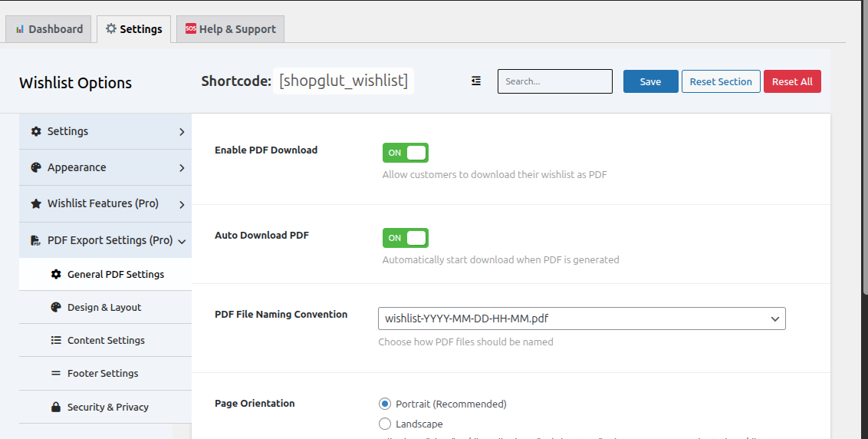868x439 pixels.
Task: Click the equals icon beside Footer Settings
Action: [x=56, y=374]
